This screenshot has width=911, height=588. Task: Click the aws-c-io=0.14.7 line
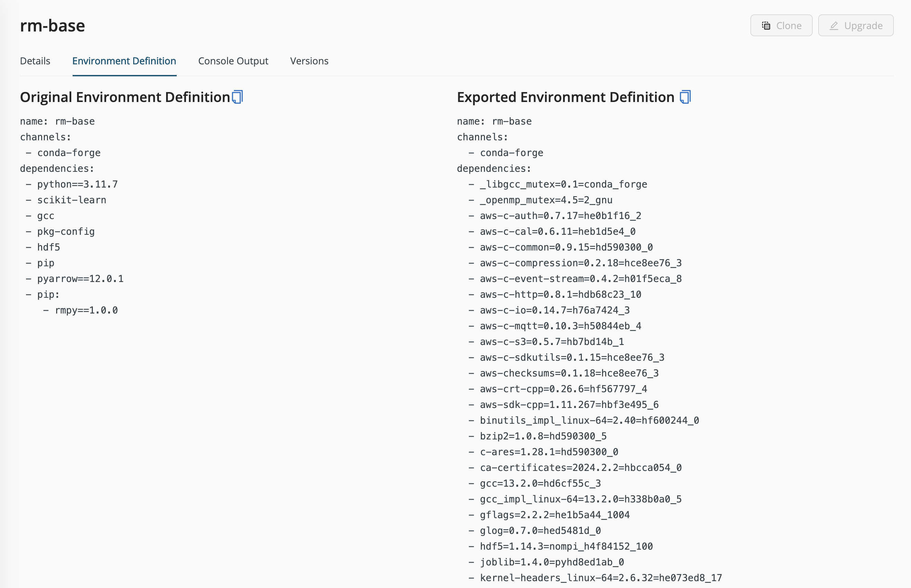(549, 310)
